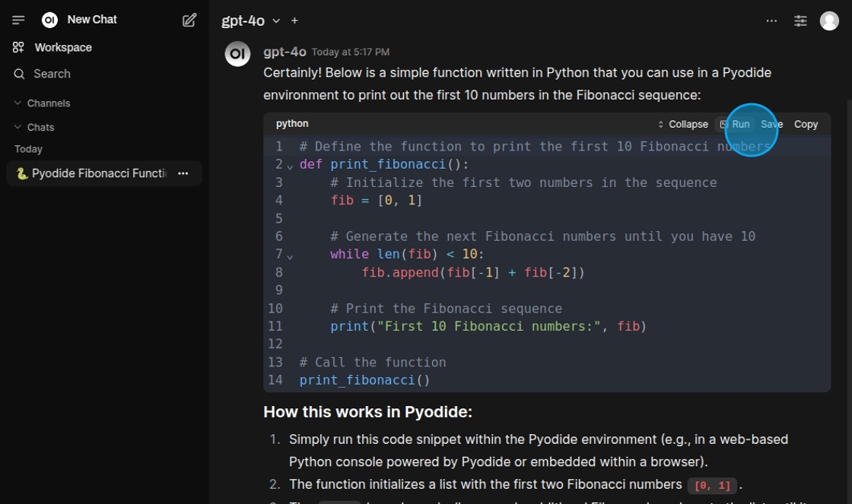Click the user profile avatar
The image size is (852, 504).
[829, 21]
